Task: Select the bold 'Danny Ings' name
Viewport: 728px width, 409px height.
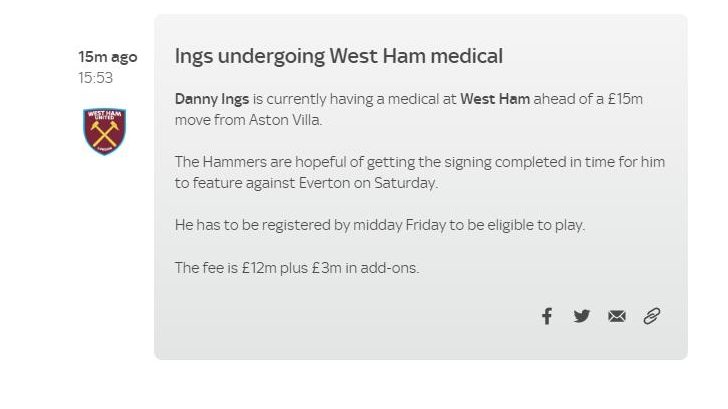Action: coord(212,99)
